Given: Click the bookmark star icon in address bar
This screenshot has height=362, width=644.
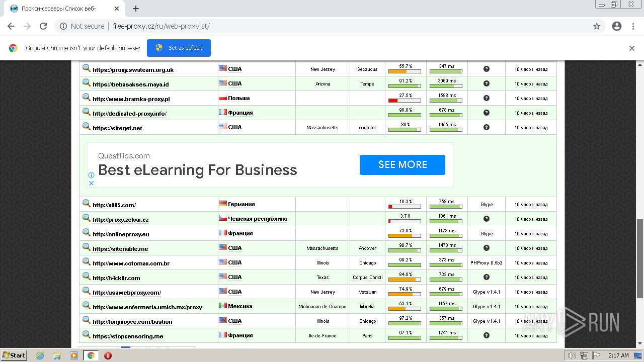Looking at the screenshot, I should tap(597, 26).
